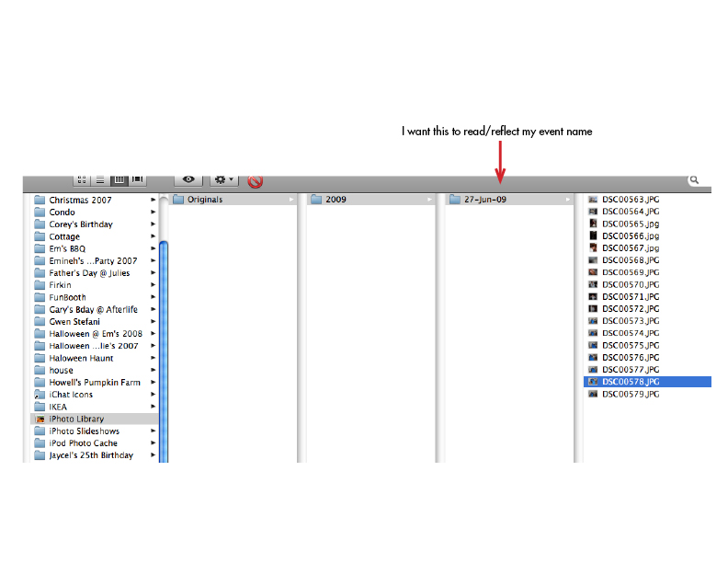Viewport: 728px width, 563px height.
Task: Open the Gwen Stefani folder
Action: (x=95, y=321)
